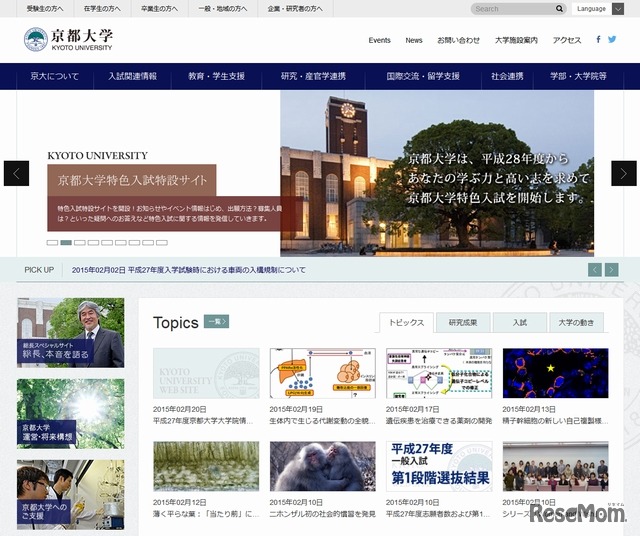640x536 pixels.
Task: Click the Kyoto University logo
Action: [68, 40]
